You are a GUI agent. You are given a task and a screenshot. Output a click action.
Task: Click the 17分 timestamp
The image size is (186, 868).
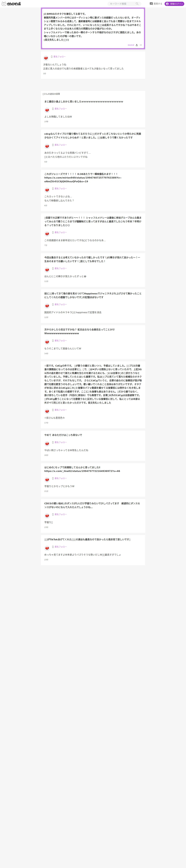(46, 423)
